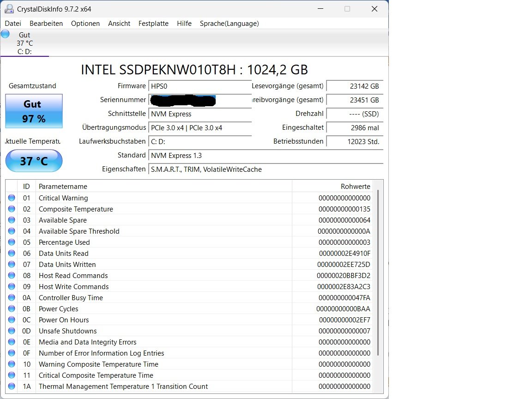Screen dimensions: 532x399
Task: Click the Standard NVM Express 1.3 field
Action: (x=266, y=155)
